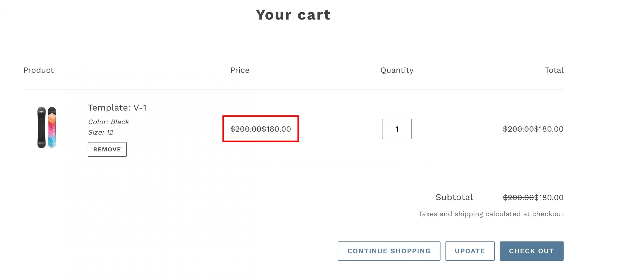Click the $180.00 subtotal amount
The height and width of the screenshot is (280, 644).
pos(549,198)
